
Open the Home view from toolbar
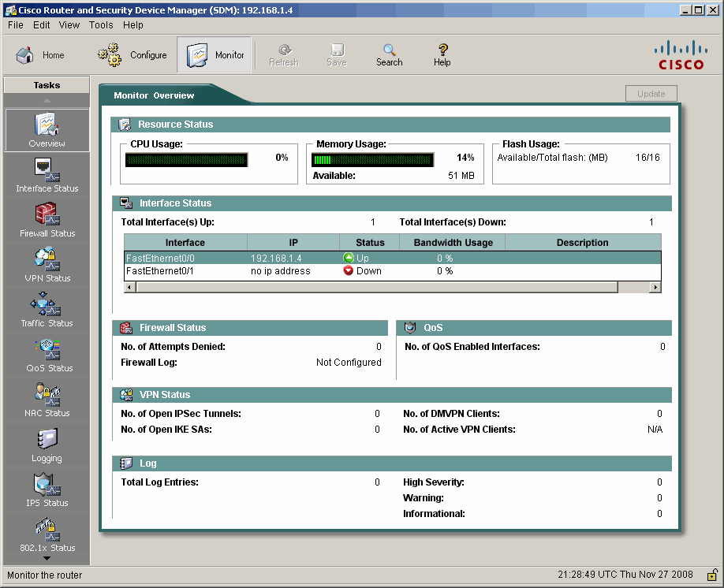[x=39, y=55]
